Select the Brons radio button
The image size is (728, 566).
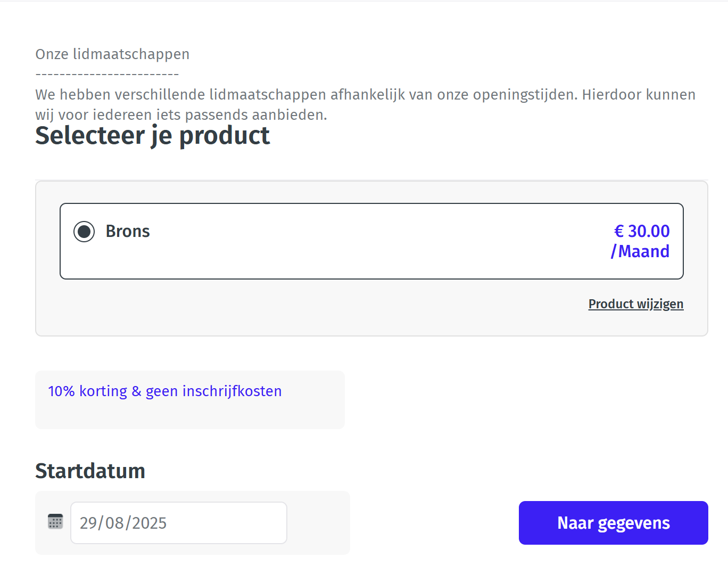[84, 232]
